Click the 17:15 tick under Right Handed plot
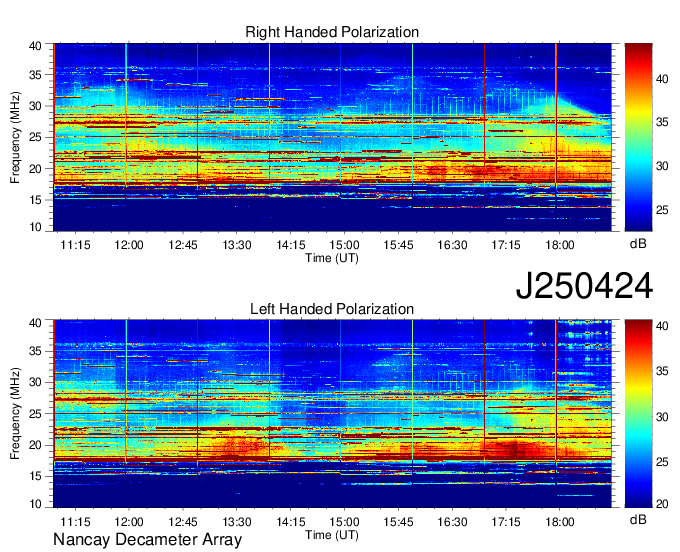This screenshot has height=552, width=680. (x=506, y=245)
